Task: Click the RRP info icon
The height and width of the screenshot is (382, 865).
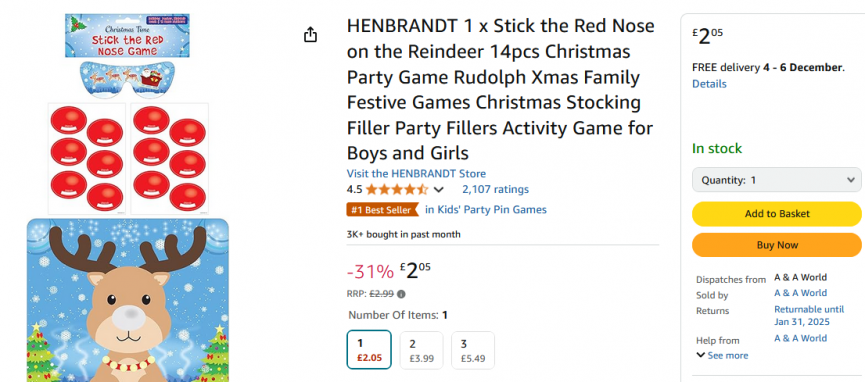Action: pos(401,294)
